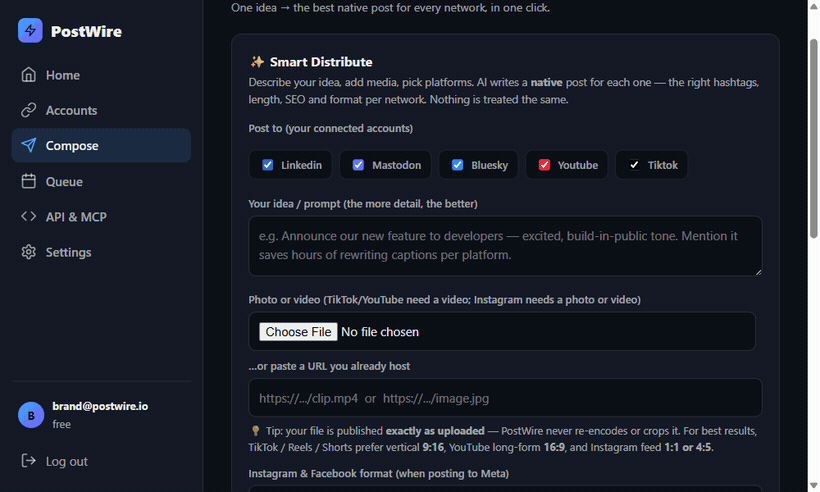Uncheck the Mastodon checkbox

(x=358, y=165)
